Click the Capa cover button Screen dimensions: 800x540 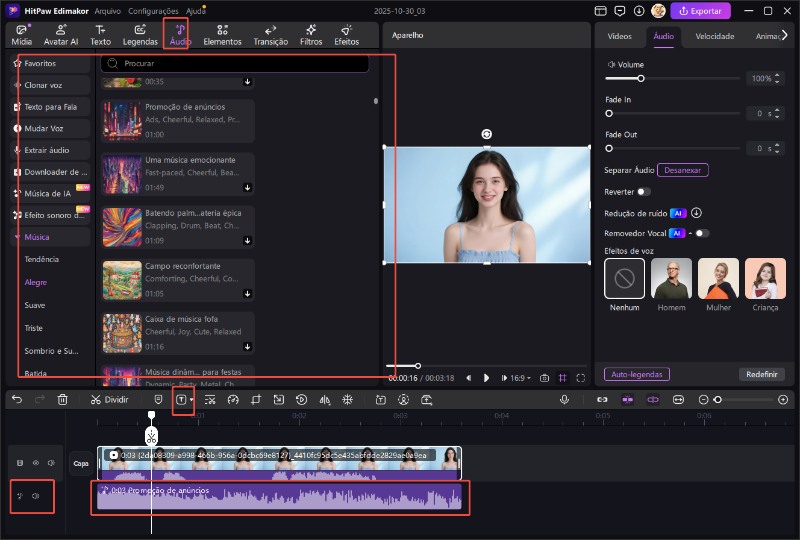(81, 463)
